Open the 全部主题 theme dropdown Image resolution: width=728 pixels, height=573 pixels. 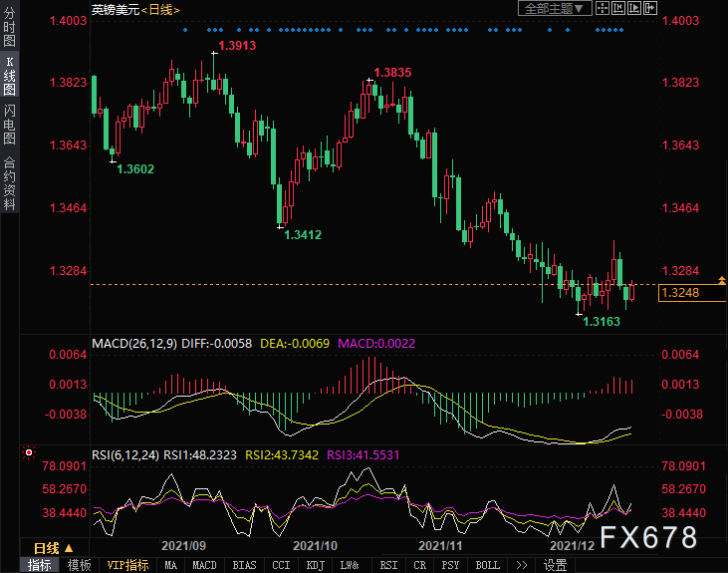tap(556, 9)
